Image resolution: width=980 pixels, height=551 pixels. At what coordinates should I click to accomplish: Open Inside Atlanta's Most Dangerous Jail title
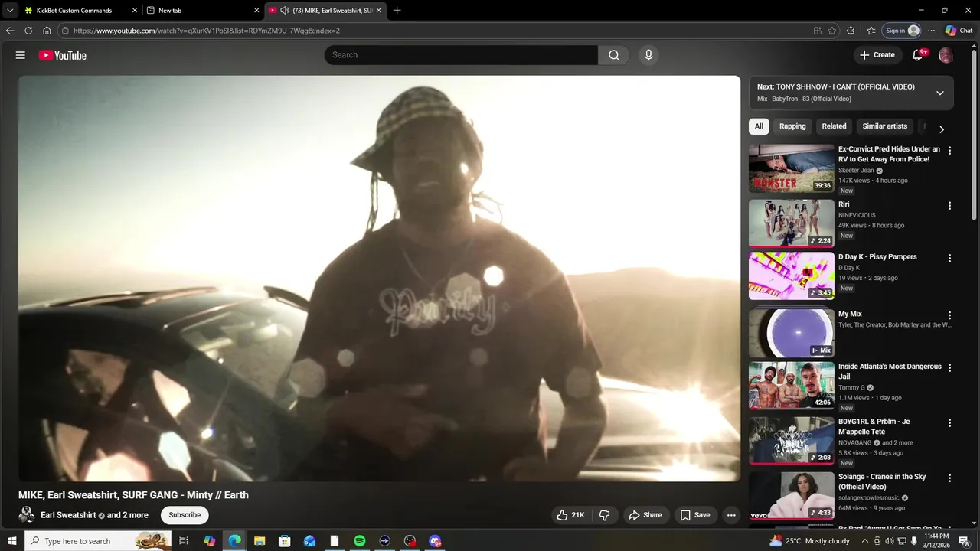coord(890,371)
